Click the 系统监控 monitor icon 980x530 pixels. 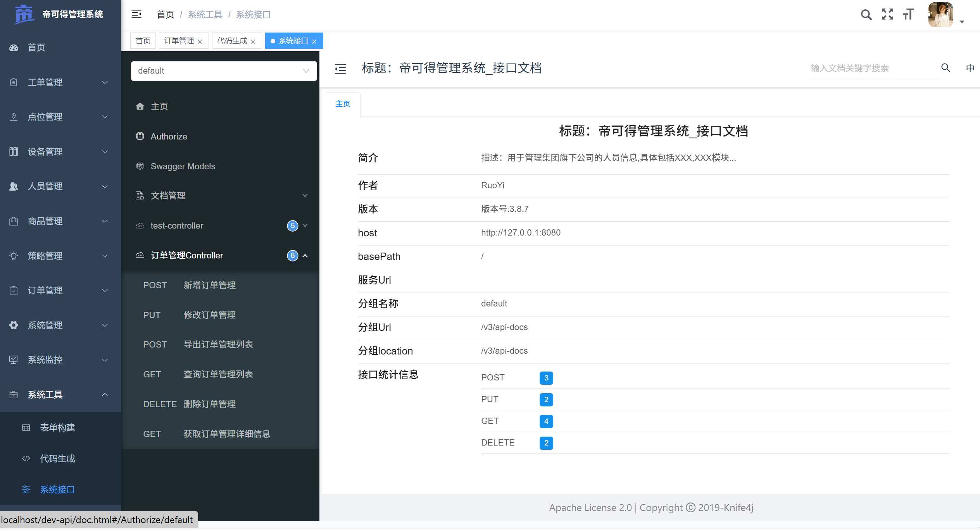pos(14,360)
